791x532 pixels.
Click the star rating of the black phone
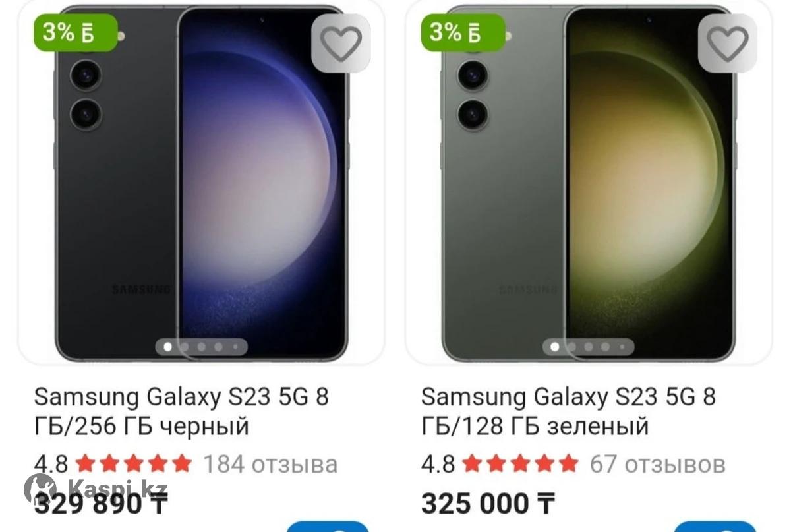[133, 464]
